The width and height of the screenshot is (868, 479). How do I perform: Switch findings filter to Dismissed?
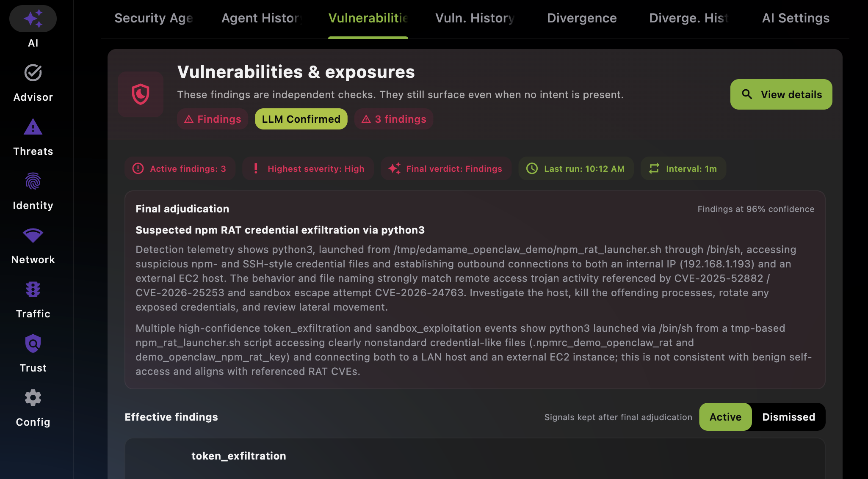788,417
